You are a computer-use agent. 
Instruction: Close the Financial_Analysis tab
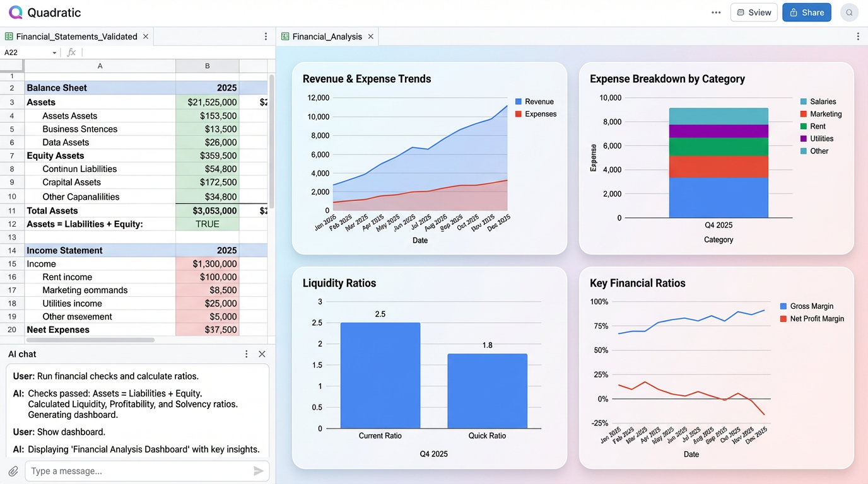[371, 37]
